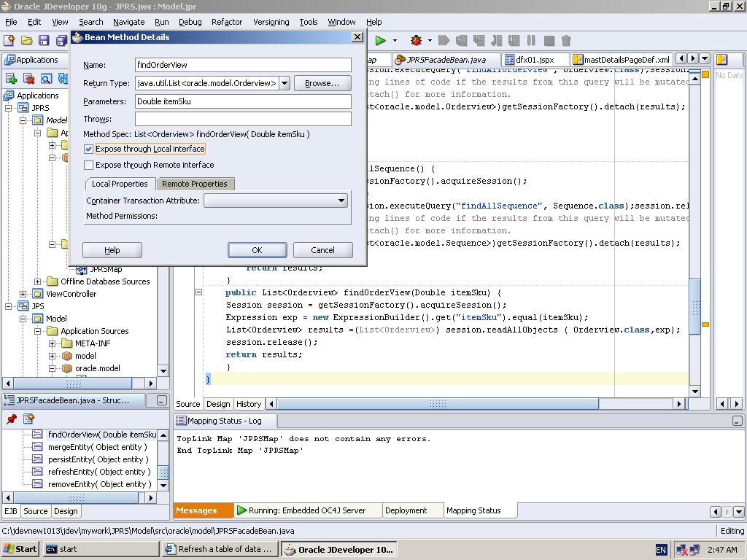Open the Tools menu
Viewport: 747px width, 560px height.
click(x=309, y=22)
